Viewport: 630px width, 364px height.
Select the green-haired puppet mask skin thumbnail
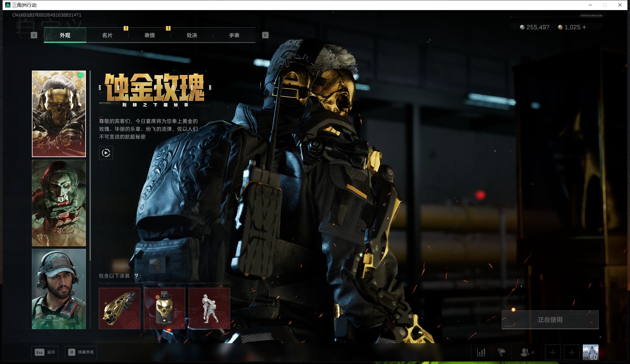pyautogui.click(x=59, y=203)
